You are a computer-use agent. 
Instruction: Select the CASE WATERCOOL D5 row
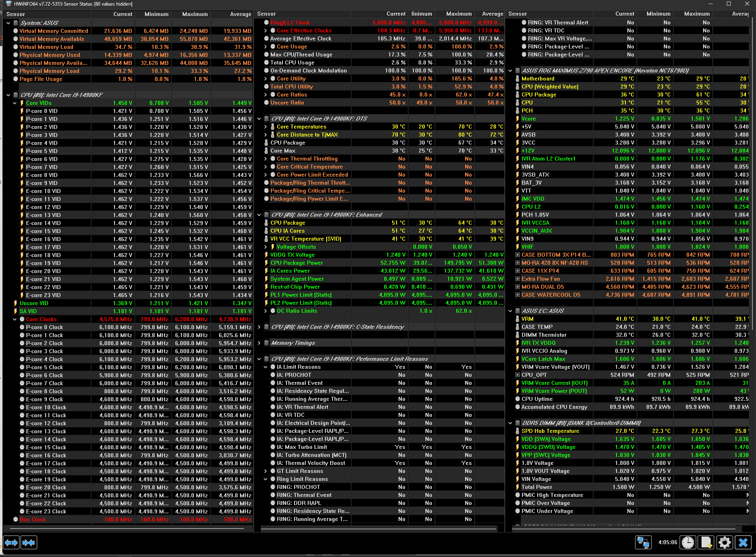click(x=628, y=295)
